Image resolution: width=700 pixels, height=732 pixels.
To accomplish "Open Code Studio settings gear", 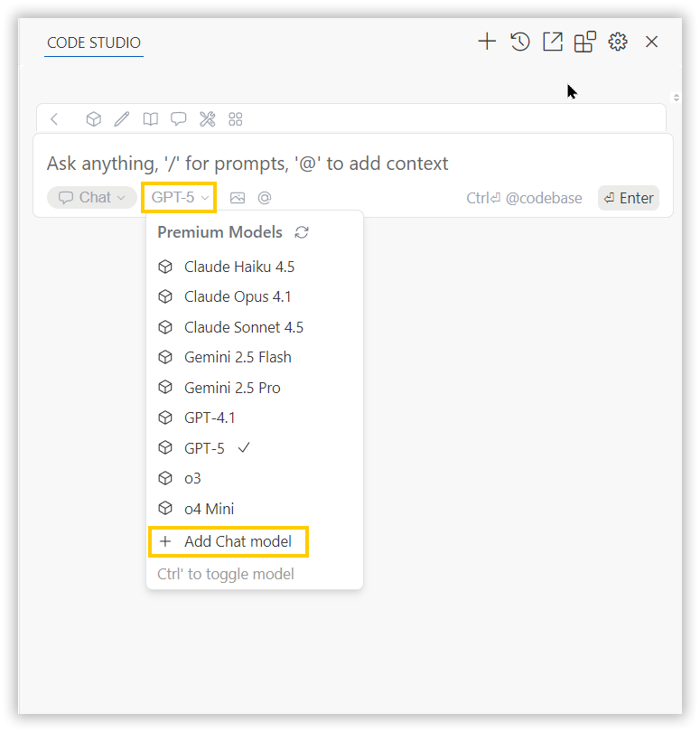I will (618, 42).
